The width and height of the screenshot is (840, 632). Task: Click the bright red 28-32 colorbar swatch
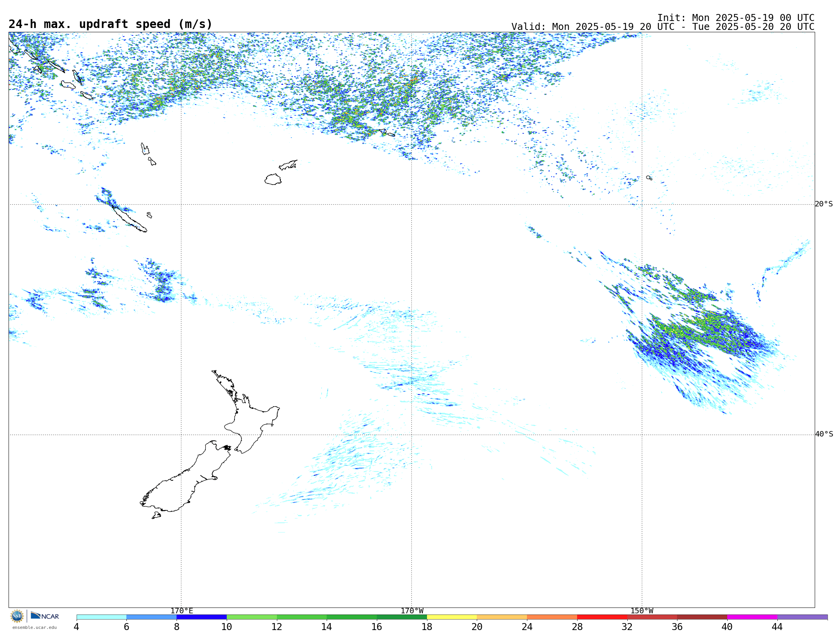[x=602, y=617]
